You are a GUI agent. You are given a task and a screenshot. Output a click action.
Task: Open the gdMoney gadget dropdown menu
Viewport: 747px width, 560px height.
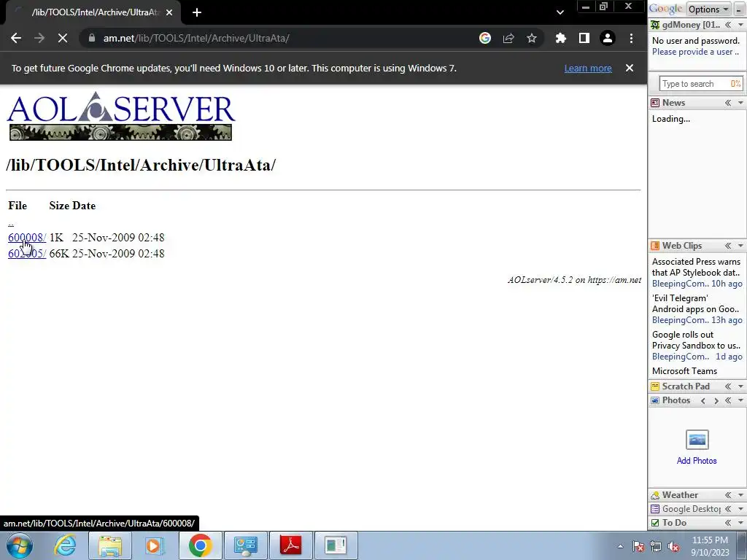(x=740, y=25)
